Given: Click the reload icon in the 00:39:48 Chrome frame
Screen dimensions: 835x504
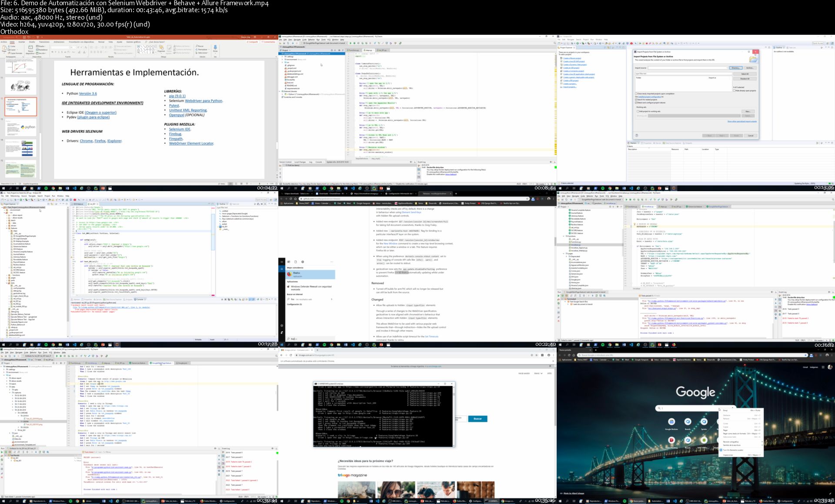Looking at the screenshot, I should click(569, 355).
